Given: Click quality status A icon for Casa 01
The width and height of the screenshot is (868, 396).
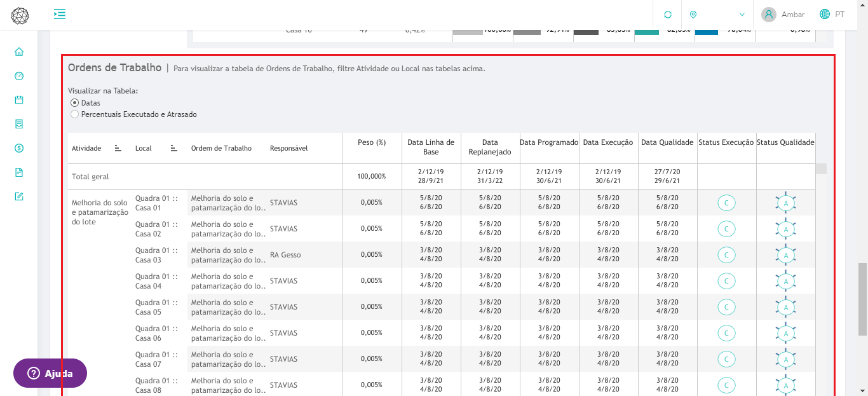Looking at the screenshot, I should 786,203.
